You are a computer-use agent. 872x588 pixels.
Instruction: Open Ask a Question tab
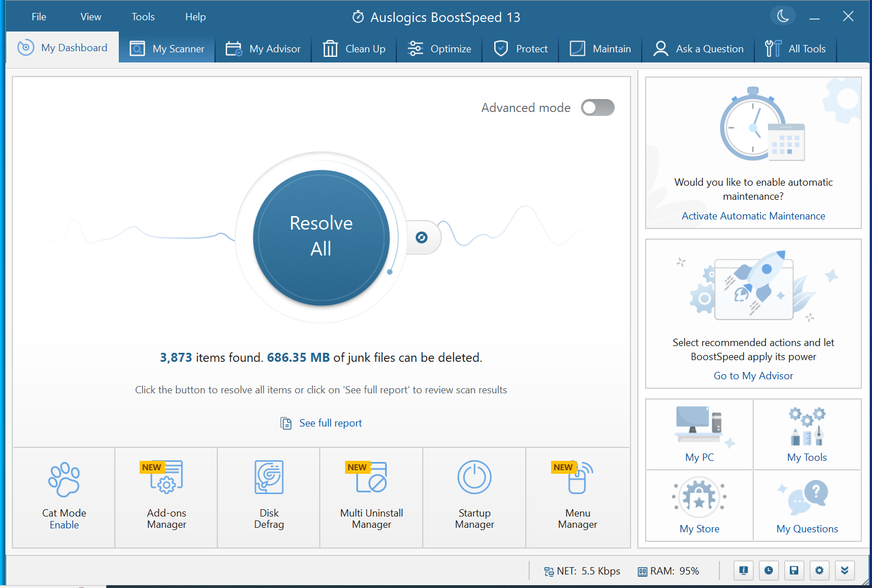tap(699, 49)
